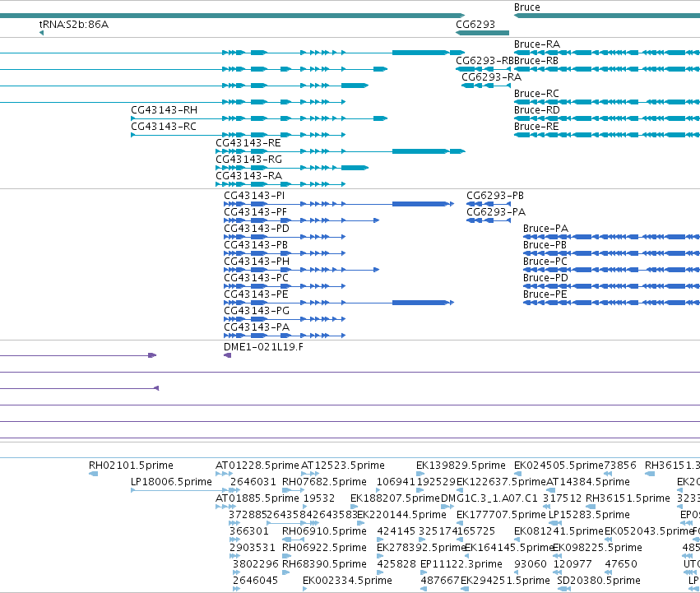Open the LP18006.5prime EST label
This screenshot has width=700, height=593.
tap(171, 482)
